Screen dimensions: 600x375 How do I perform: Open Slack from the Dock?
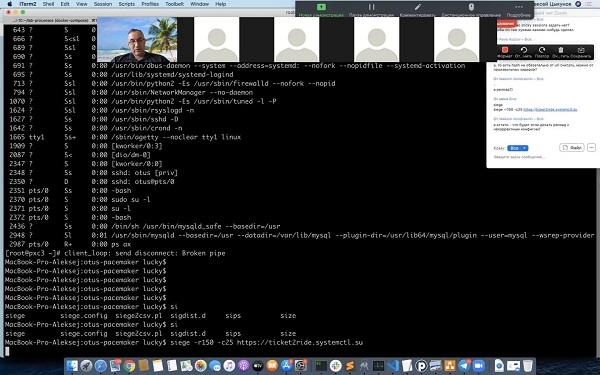[x=336, y=365]
